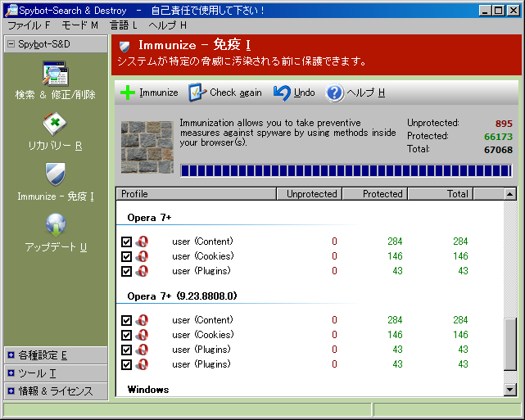Image resolution: width=525 pixels, height=420 pixels.
Task: Click the Immunize toolbar button label
Action: tap(159, 93)
